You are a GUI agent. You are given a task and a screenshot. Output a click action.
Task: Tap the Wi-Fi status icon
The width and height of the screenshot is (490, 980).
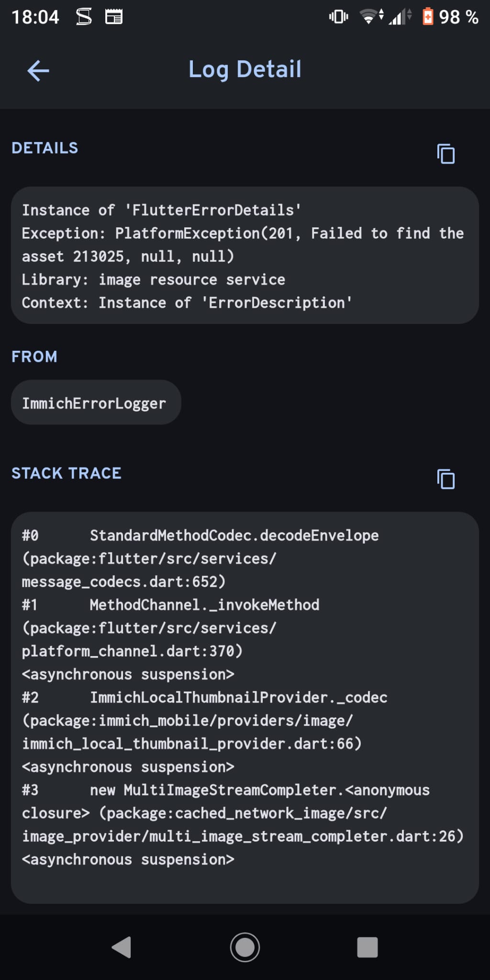pos(370,17)
